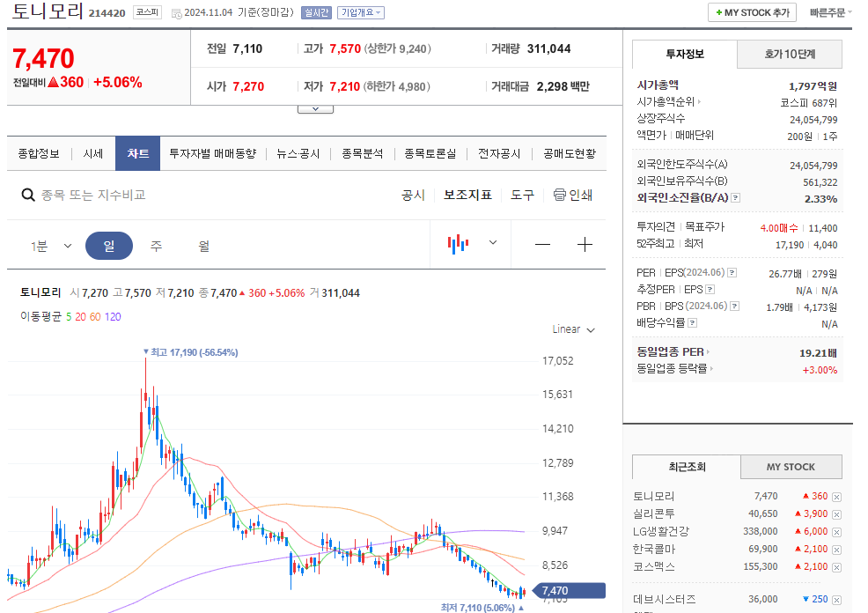Open the 종목분석 tab
The width and height of the screenshot is (868, 613).
tap(363, 154)
